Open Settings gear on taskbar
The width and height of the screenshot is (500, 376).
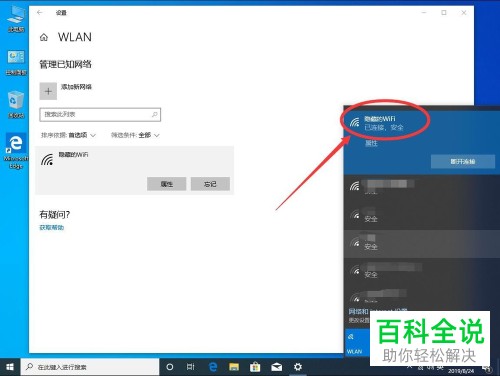(298, 367)
